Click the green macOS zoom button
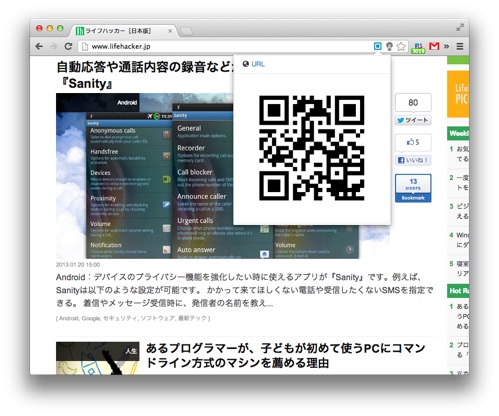The height and width of the screenshot is (416, 499). (x=60, y=28)
